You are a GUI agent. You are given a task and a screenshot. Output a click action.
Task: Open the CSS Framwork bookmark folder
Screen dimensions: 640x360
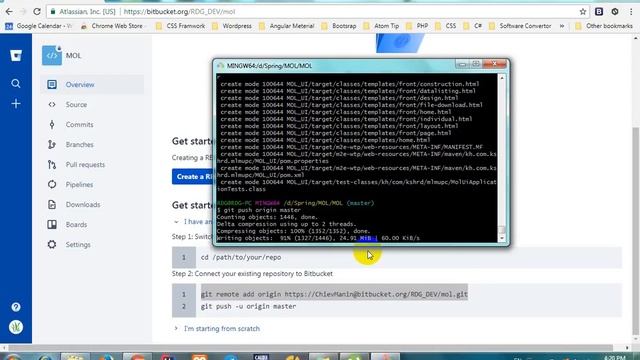click(181, 26)
